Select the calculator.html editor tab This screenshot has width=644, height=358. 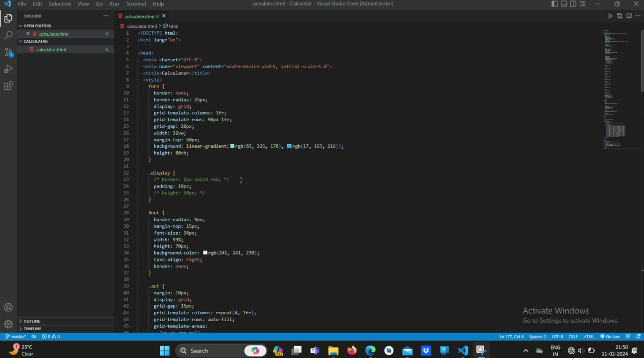[139, 16]
